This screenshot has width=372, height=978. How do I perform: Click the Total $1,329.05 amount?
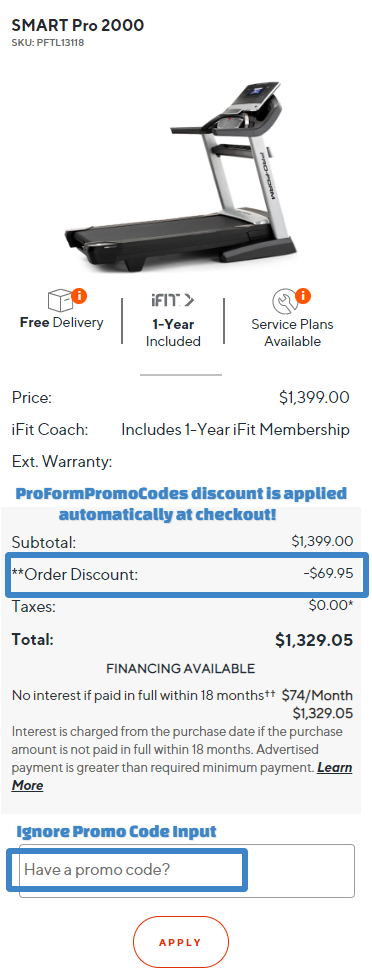point(314,641)
